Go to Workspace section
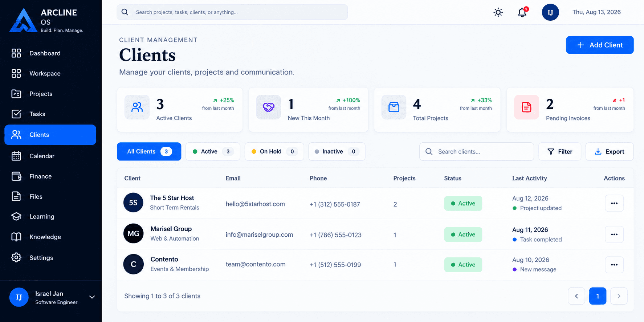Viewport: 644px width, 322px height. 50,74
